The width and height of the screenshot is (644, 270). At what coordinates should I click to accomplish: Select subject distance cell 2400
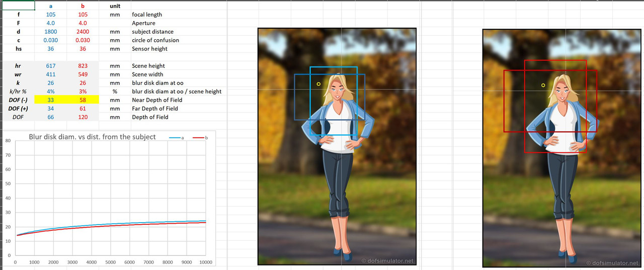click(x=83, y=32)
